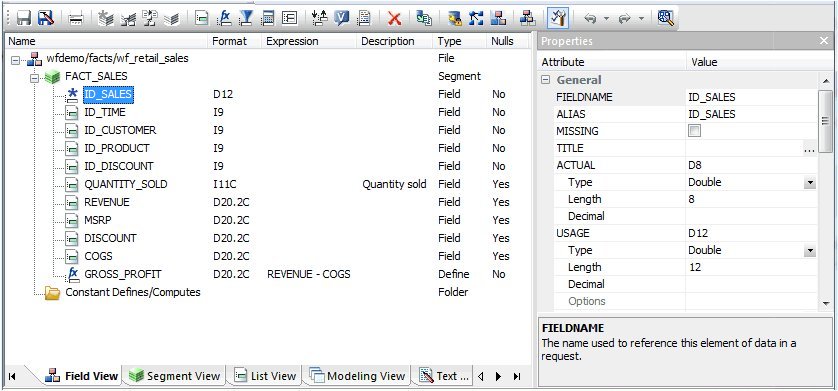This screenshot has width=838, height=391.
Task: Click the ALIAS value field
Action: click(751, 114)
